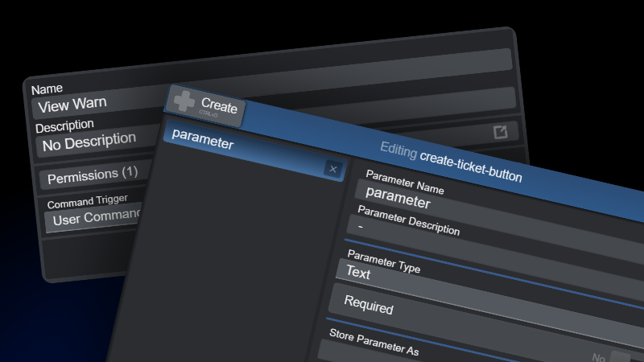Expand the Required dropdown

tap(483, 320)
